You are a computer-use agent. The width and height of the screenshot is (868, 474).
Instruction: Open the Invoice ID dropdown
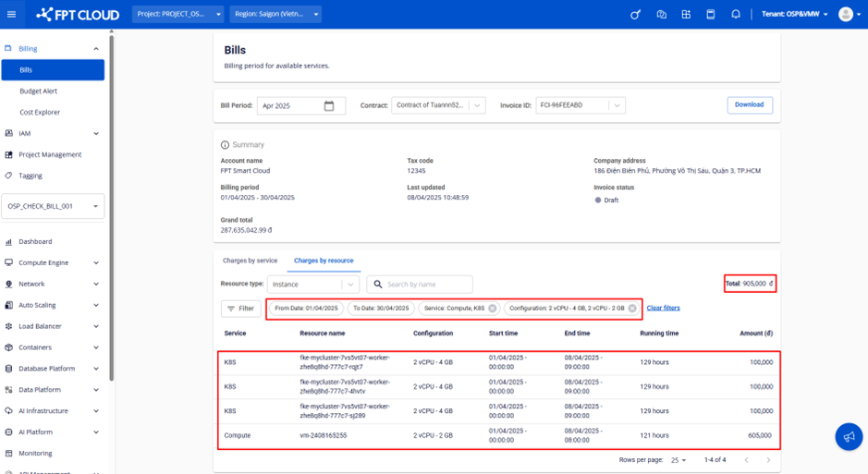(x=617, y=106)
